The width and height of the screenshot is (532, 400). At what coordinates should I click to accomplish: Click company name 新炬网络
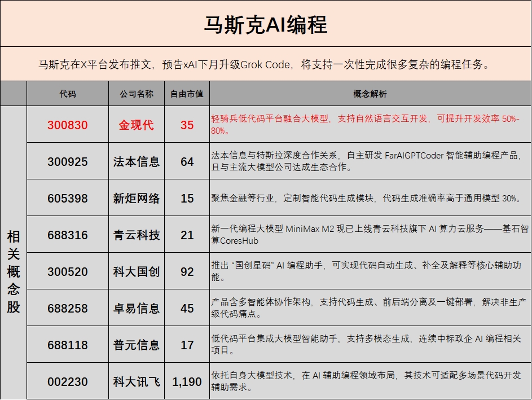137,198
